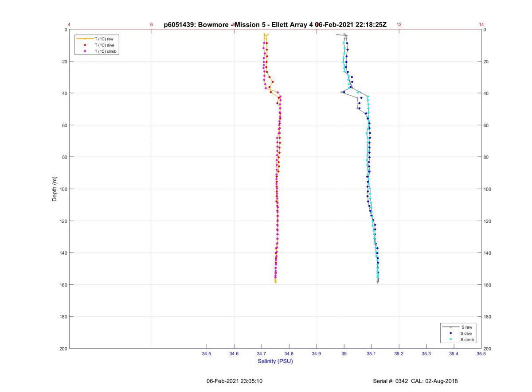The image size is (532, 392).
Task: Click the salinity tick label "35.4"
Action: (x=454, y=353)
